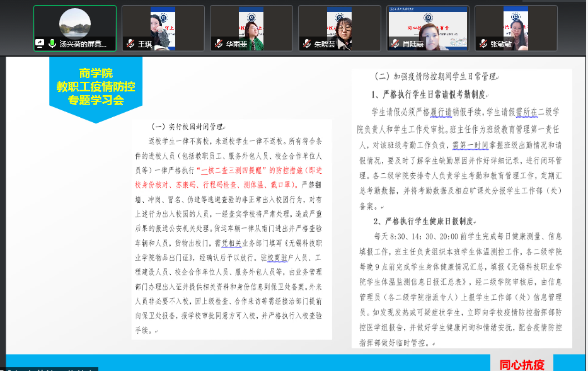Select 肖陆嘉's video thumbnail
Screen dimensions: 588x371
click(x=427, y=24)
